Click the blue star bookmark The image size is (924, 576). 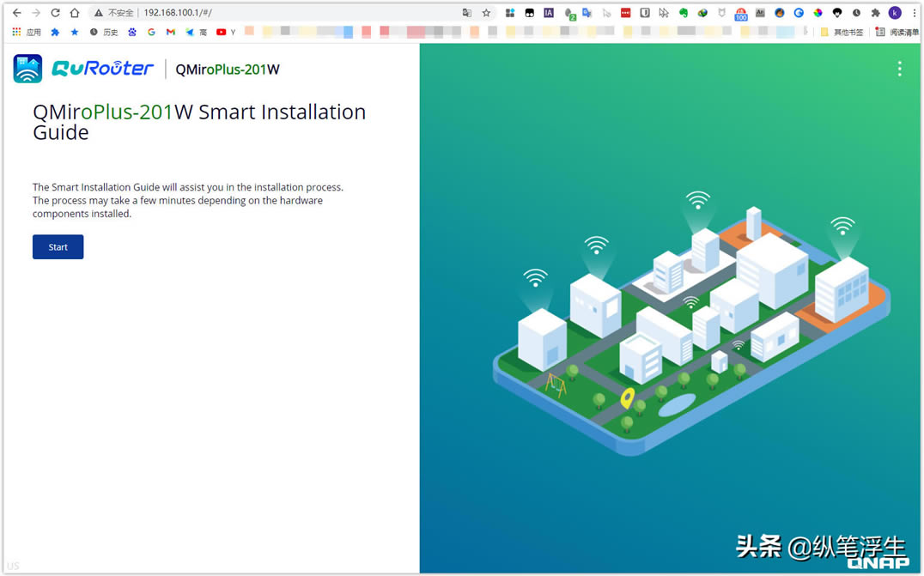74,32
